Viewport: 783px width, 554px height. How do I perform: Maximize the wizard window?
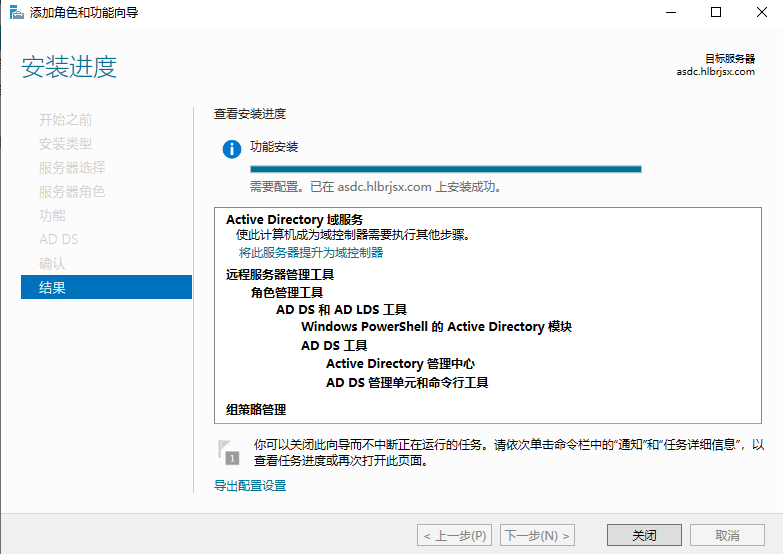716,13
